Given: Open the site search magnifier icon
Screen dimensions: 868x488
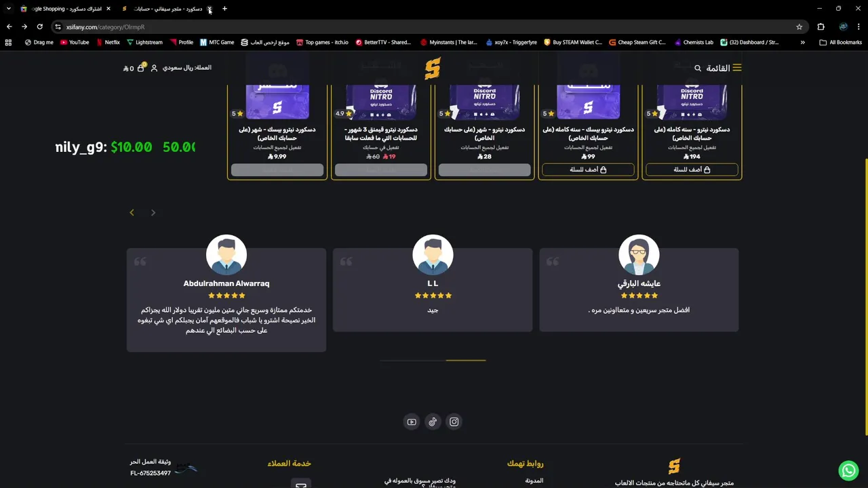Looking at the screenshot, I should pos(698,68).
